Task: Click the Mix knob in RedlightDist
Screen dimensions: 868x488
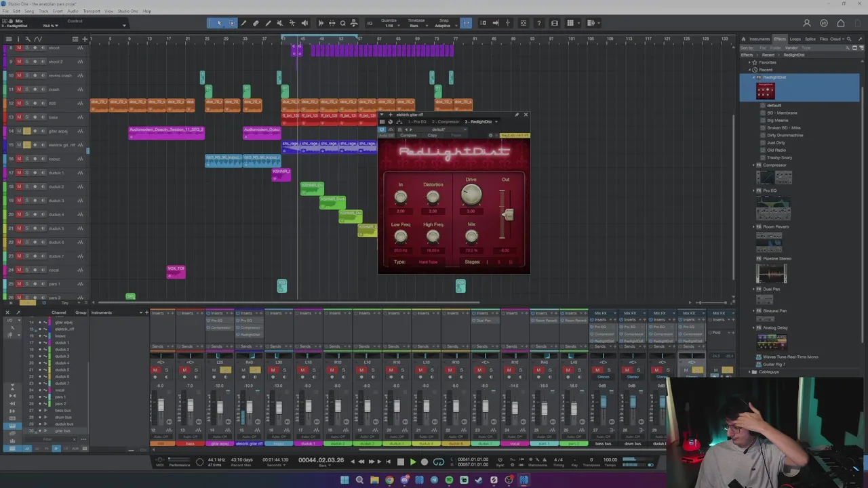Action: (x=471, y=237)
